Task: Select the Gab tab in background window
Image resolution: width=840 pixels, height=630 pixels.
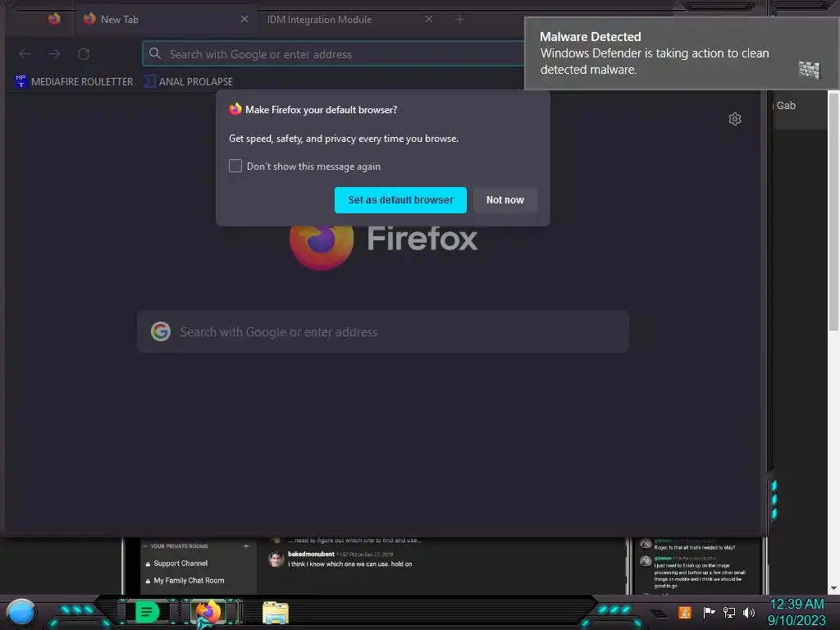Action: tap(786, 106)
